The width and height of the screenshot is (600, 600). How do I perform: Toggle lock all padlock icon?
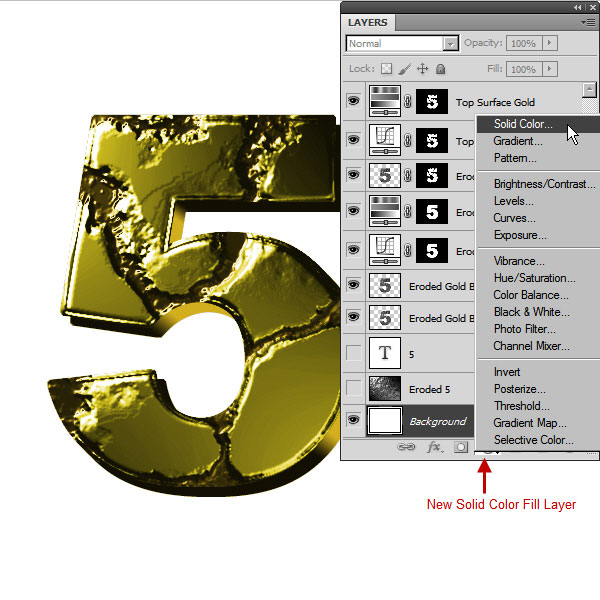[x=440, y=69]
